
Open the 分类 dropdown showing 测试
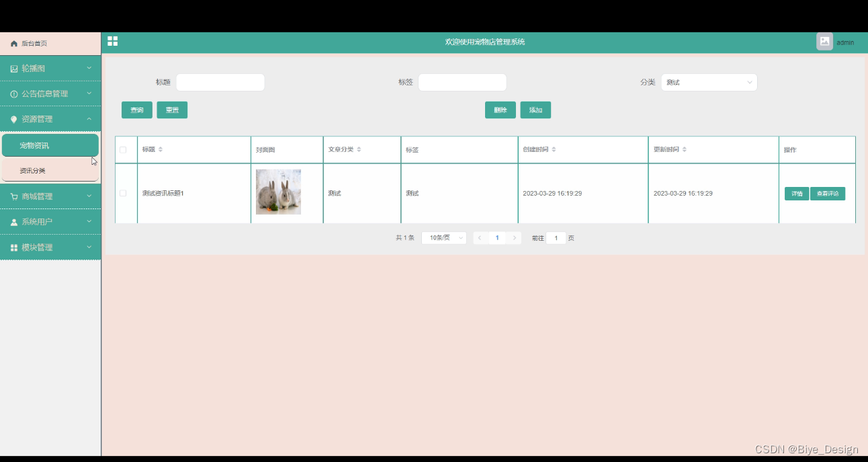(709, 82)
